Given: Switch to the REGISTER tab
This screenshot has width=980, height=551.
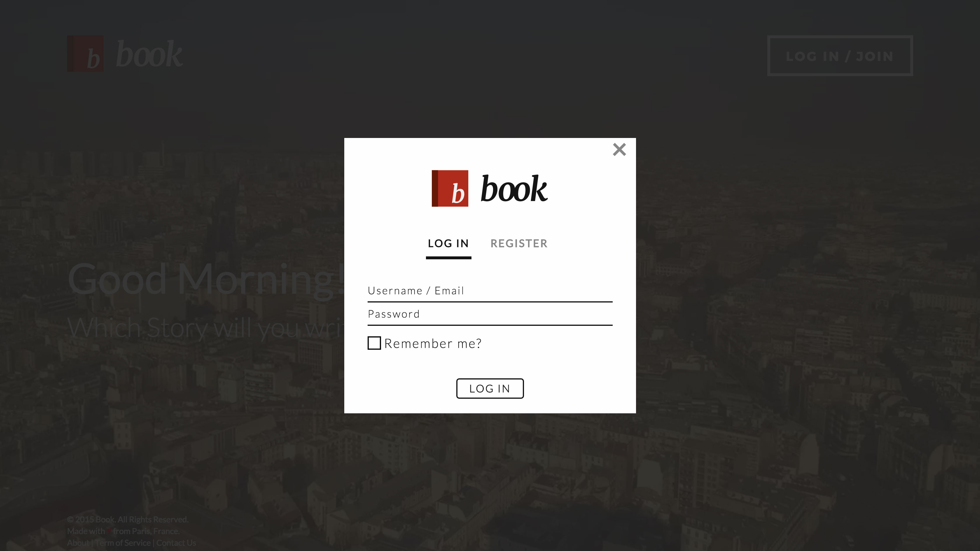Looking at the screenshot, I should pyautogui.click(x=519, y=243).
